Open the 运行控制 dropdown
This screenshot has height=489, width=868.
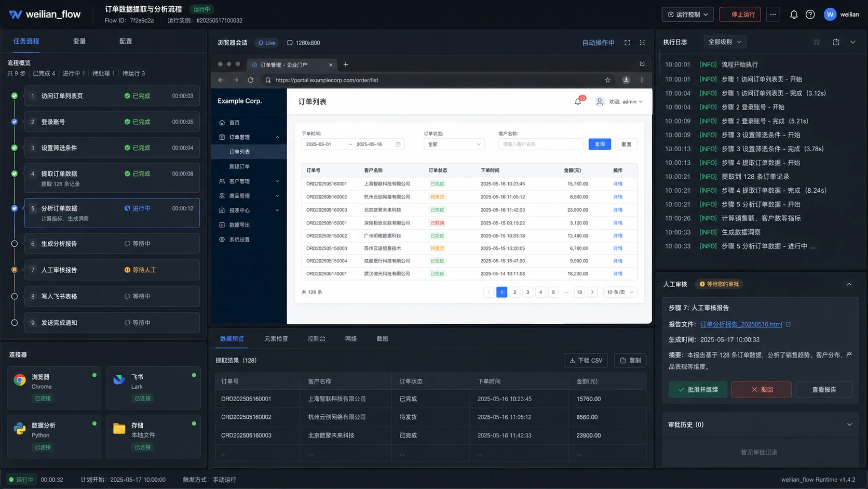pos(688,15)
